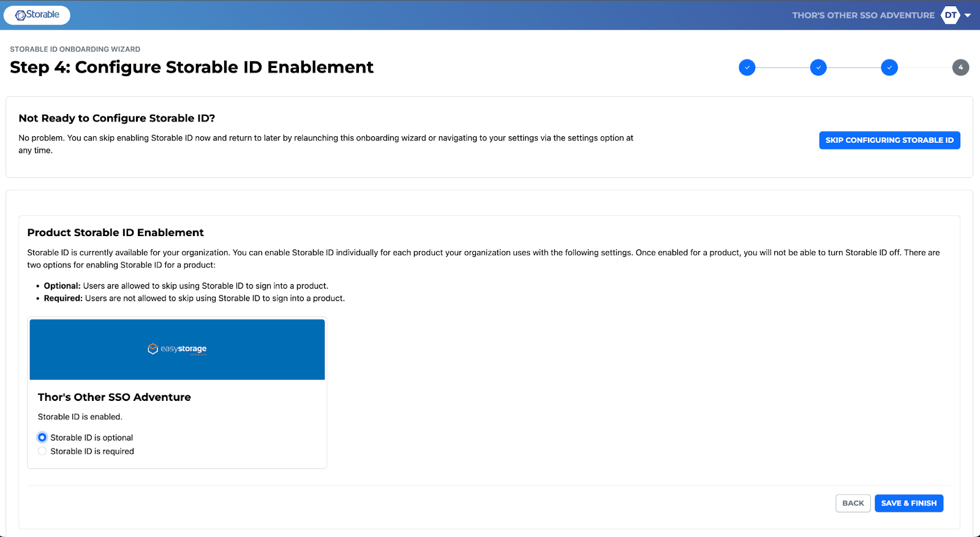The height and width of the screenshot is (537, 980).
Task: Click the Storable logo in header
Action: point(37,15)
